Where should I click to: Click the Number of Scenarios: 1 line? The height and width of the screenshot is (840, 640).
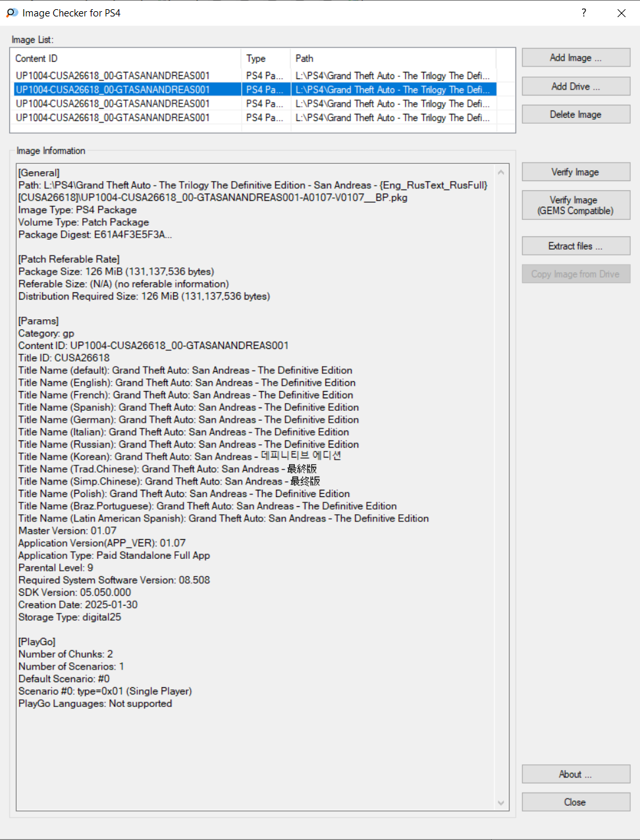[71, 667]
